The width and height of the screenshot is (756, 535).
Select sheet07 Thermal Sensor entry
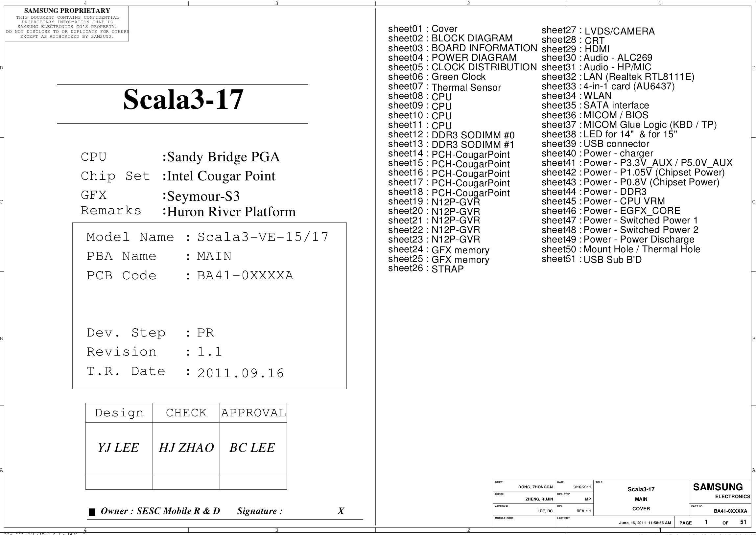444,87
